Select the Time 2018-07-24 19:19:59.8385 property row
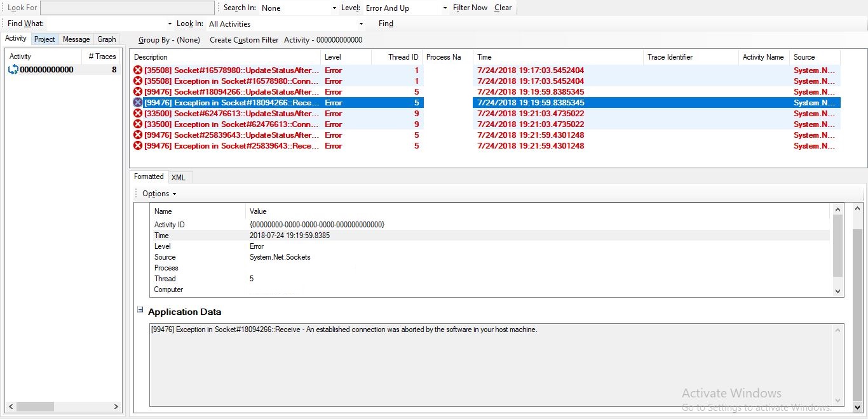 (490, 236)
